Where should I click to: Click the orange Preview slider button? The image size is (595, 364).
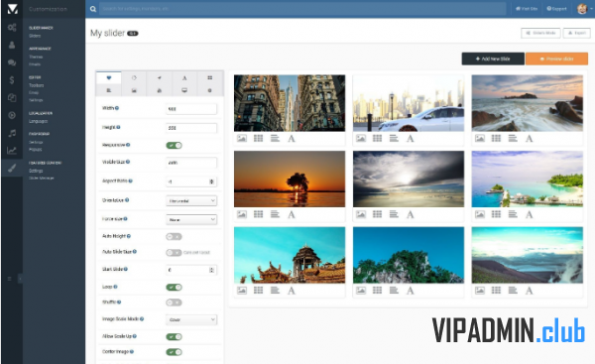click(x=556, y=59)
